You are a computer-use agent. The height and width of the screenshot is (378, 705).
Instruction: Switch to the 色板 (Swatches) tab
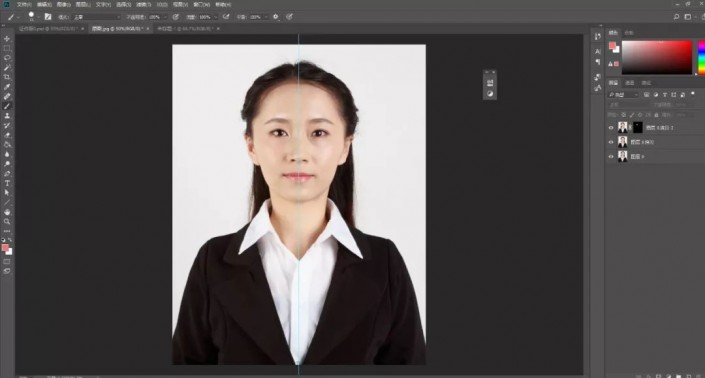(x=629, y=33)
